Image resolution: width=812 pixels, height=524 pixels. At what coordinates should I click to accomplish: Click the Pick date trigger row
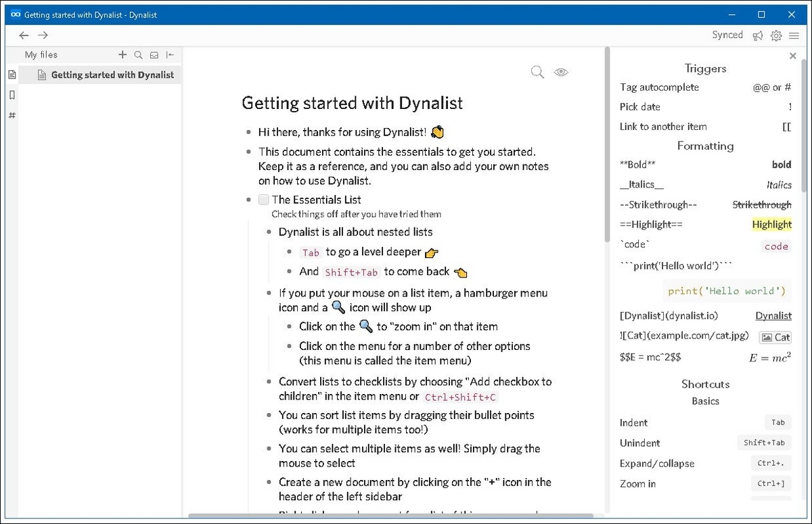click(x=706, y=107)
